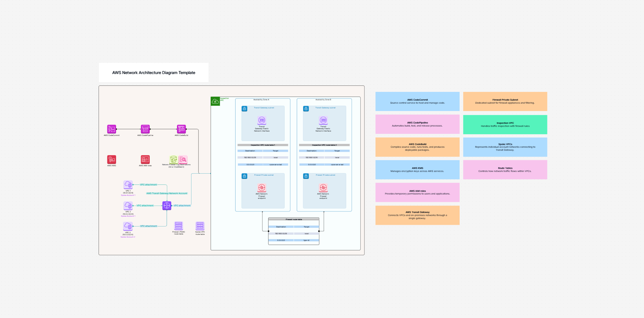Click the 'Firewall route table' header
The width and height of the screenshot is (644, 318).
click(294, 219)
